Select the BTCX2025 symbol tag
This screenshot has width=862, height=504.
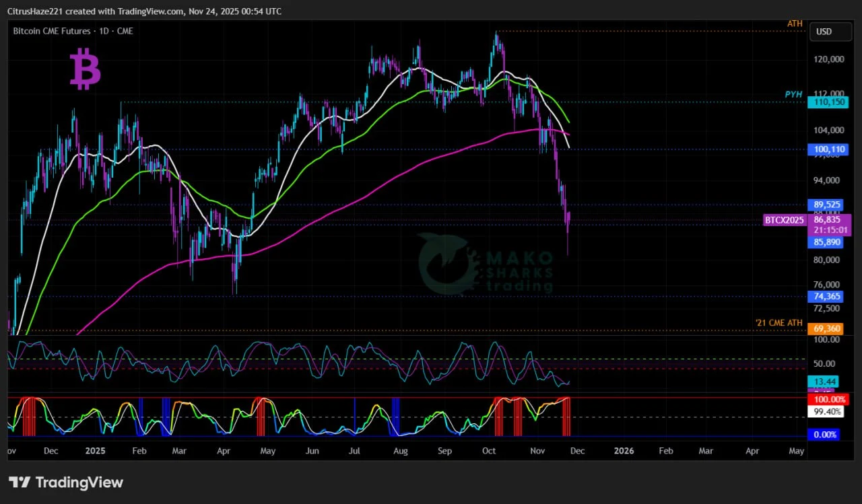(x=784, y=220)
